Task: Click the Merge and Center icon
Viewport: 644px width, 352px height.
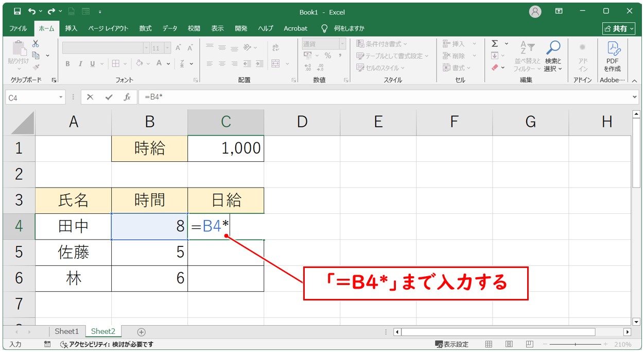Action: [x=275, y=64]
